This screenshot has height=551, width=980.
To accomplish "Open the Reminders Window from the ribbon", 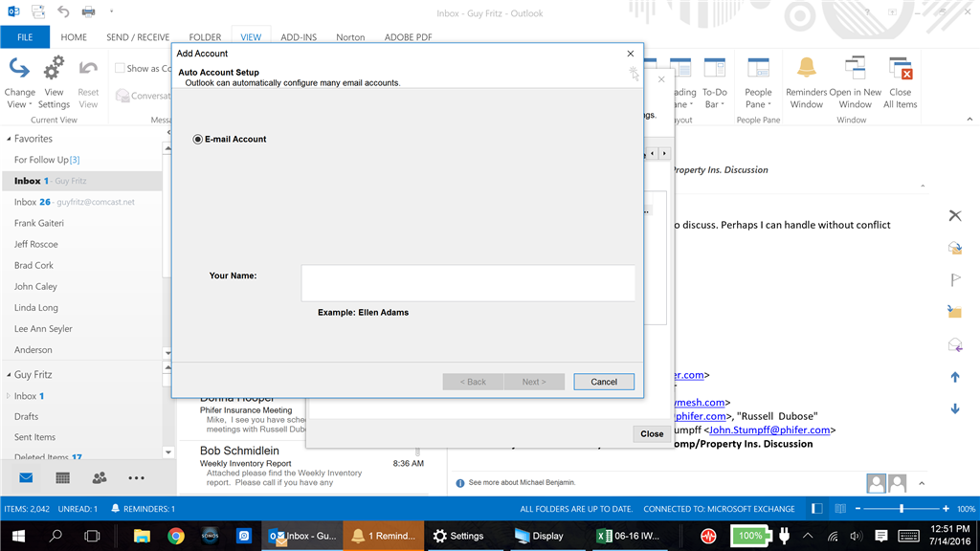I will point(806,81).
